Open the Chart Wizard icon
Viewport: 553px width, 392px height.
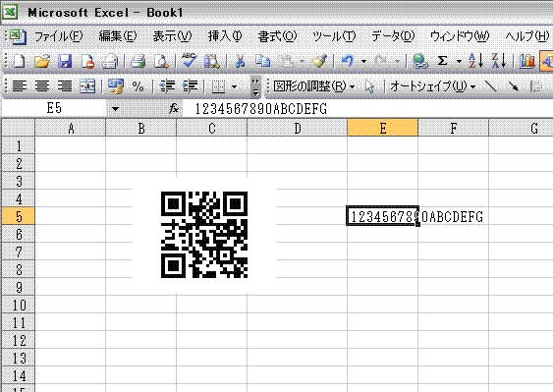[x=526, y=61]
